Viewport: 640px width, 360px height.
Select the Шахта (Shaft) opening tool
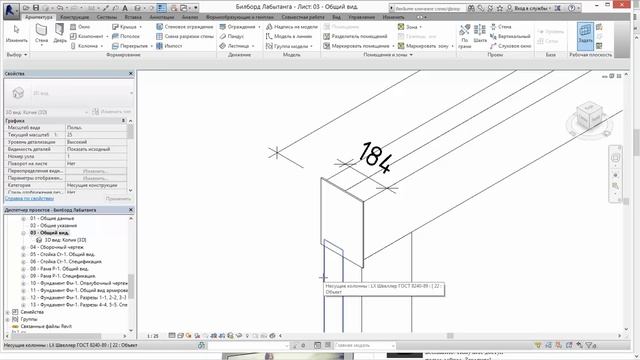tap(480, 34)
